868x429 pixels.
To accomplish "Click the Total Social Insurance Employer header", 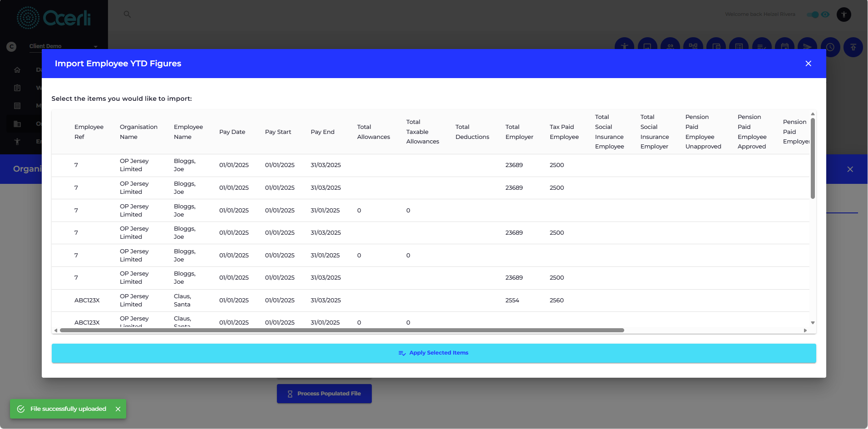I will 655,132.
